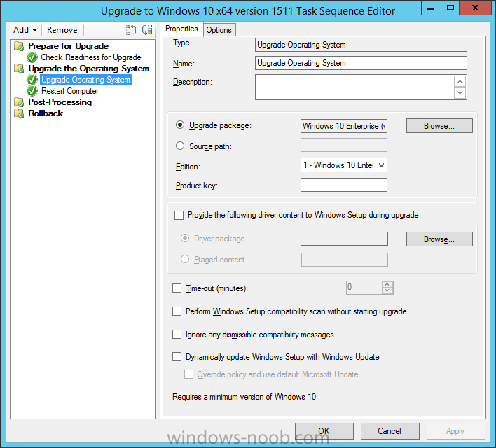The height and width of the screenshot is (448, 496).
Task: Decrease time-out minutes with down spinner
Action: click(x=387, y=291)
